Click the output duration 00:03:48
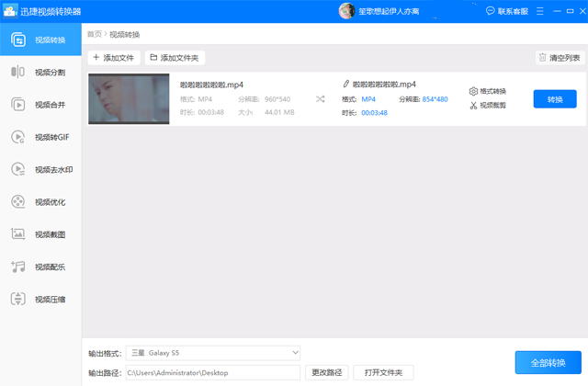This screenshot has height=386, width=588. tap(374, 112)
